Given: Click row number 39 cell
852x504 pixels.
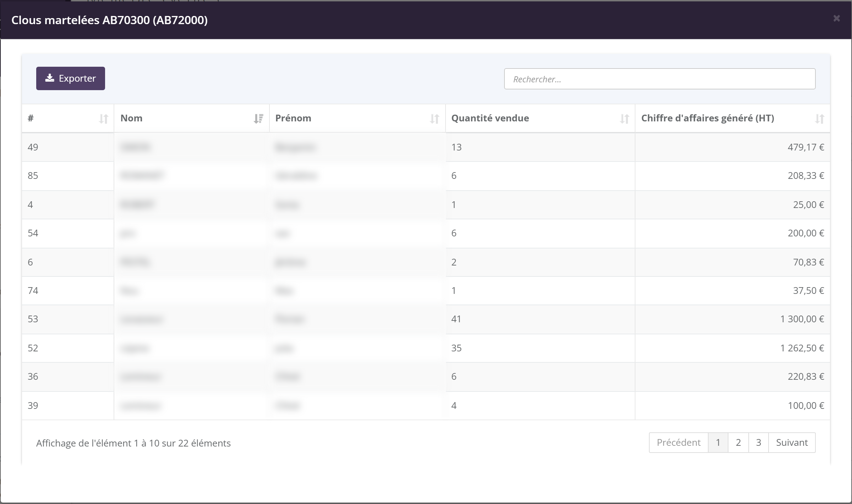Looking at the screenshot, I should pos(68,406).
